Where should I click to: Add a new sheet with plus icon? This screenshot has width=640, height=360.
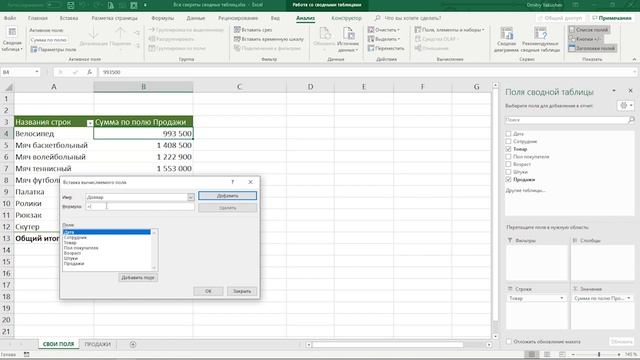point(133,344)
